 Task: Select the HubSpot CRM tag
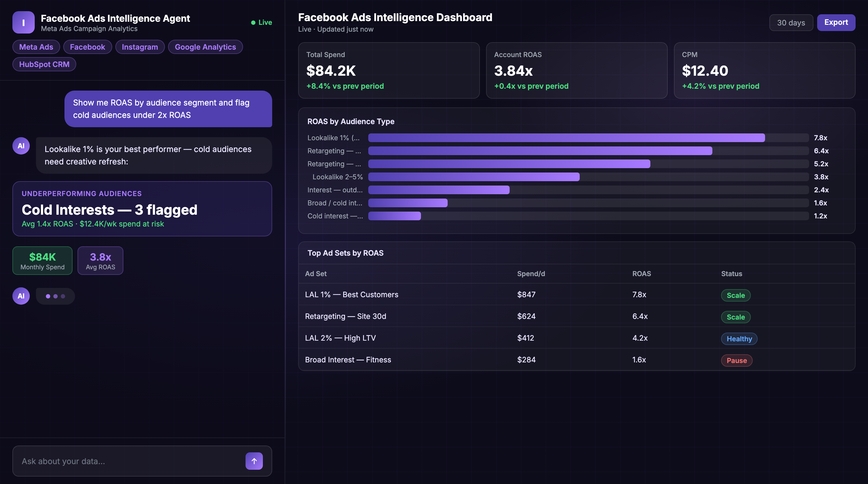pyautogui.click(x=44, y=64)
